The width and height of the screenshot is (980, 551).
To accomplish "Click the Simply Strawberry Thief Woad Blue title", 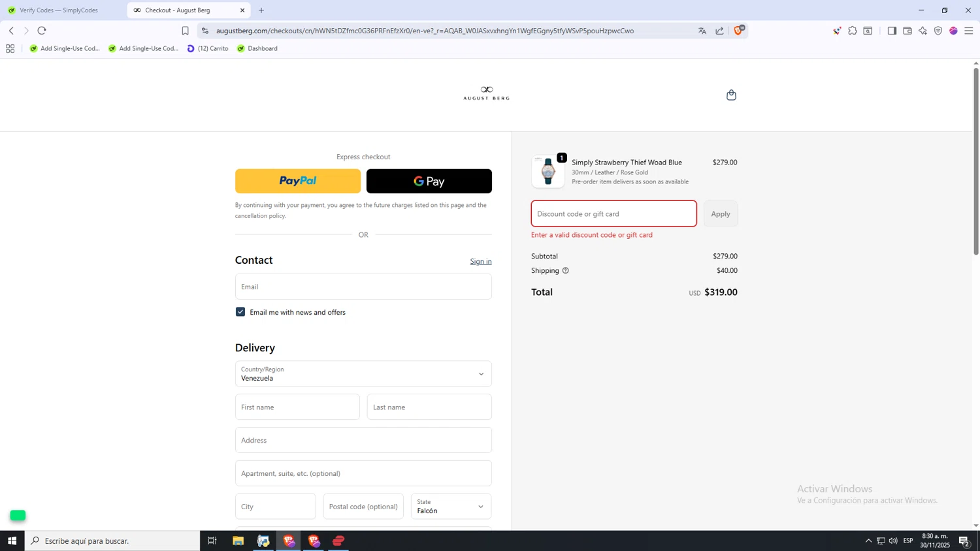I will [x=627, y=163].
